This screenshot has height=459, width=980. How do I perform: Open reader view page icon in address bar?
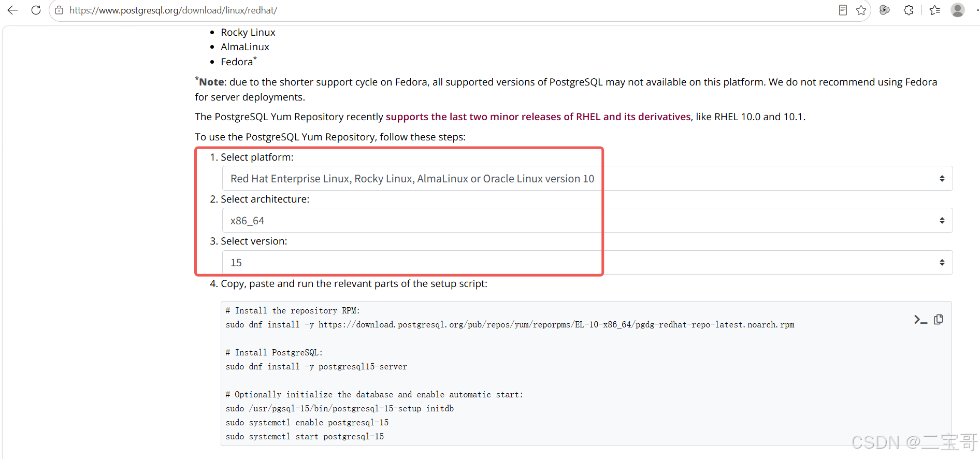click(843, 10)
